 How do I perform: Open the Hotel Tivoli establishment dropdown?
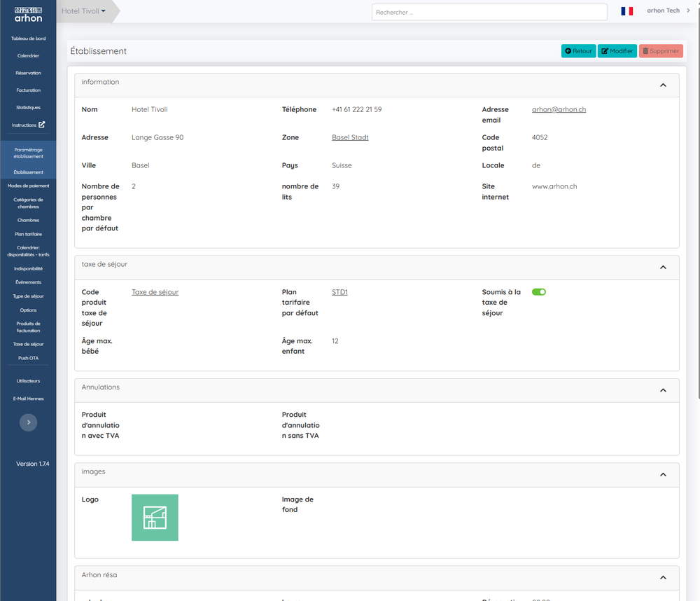(83, 11)
